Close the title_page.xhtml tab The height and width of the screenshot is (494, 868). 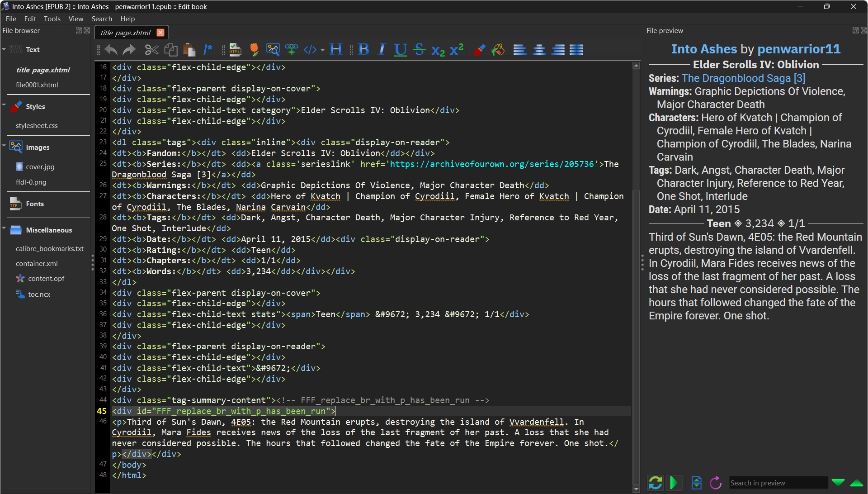(160, 33)
